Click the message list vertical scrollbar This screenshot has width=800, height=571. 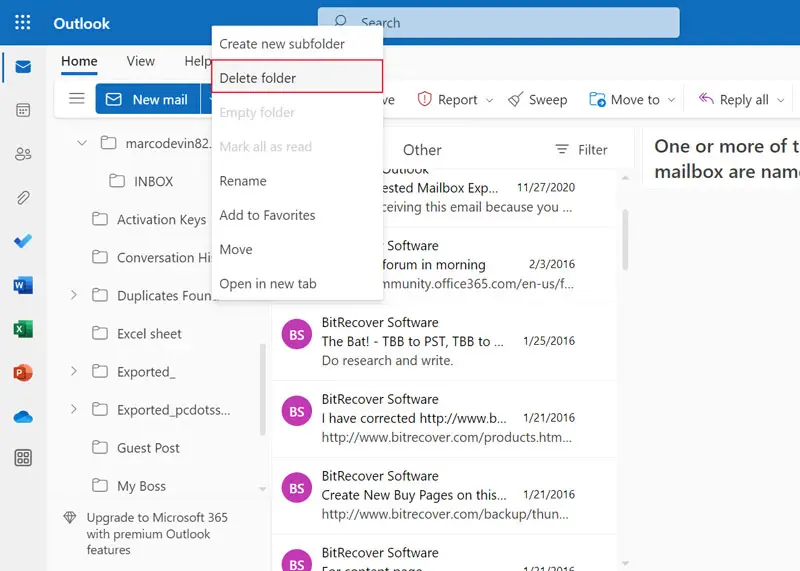(x=626, y=230)
